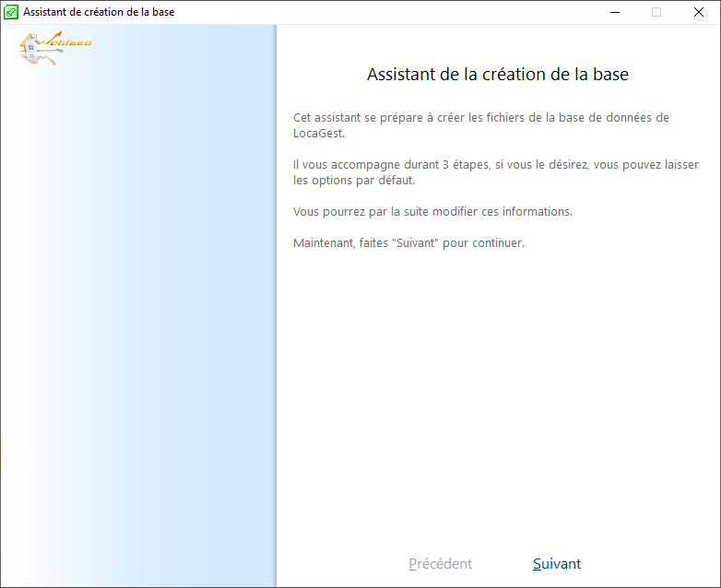Viewport: 721px width, 588px height.
Task: Go back with the Précédent button
Action: coord(440,564)
